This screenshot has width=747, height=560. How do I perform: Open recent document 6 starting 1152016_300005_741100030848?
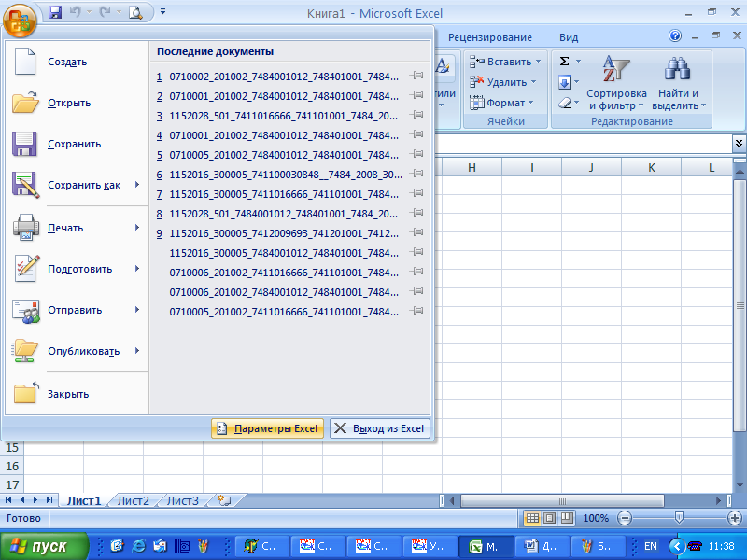coord(284,175)
